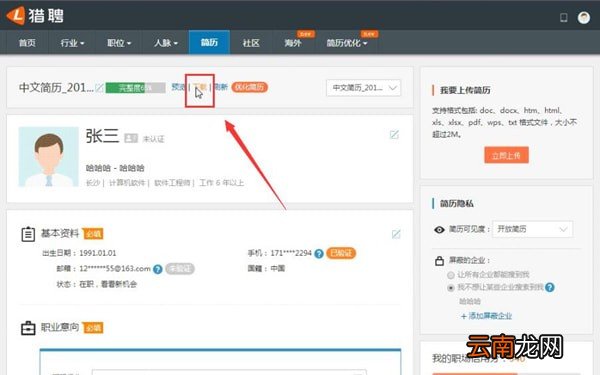Click the 状态 在职，看看新机会 text

(97, 284)
